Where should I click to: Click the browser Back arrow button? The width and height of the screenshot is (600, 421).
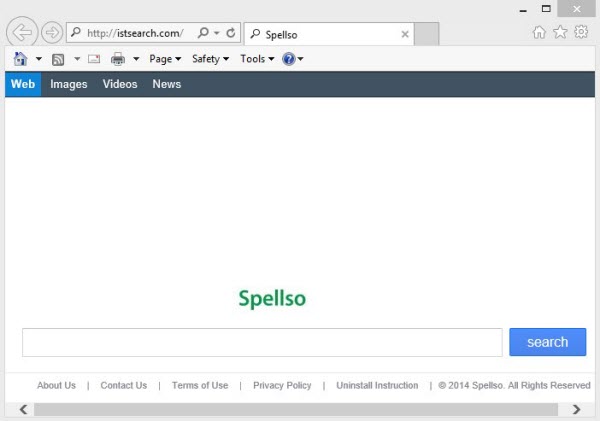point(21,33)
